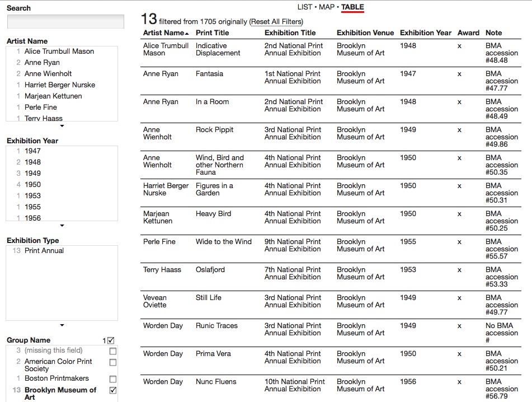Click 9th National Print Annual Exhibition cell
This screenshot has height=402, width=532.
click(293, 245)
